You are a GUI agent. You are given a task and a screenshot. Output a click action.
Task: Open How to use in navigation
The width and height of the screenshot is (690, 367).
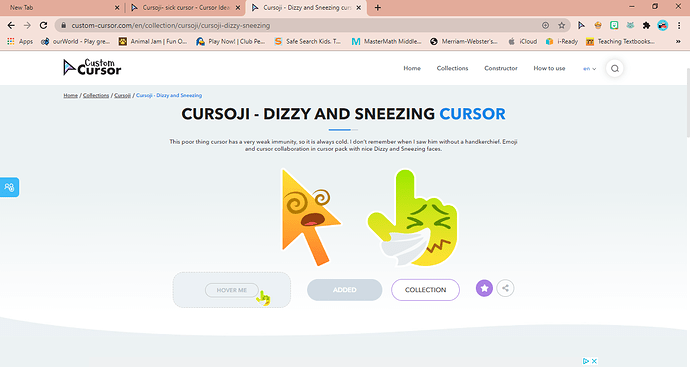click(x=549, y=68)
